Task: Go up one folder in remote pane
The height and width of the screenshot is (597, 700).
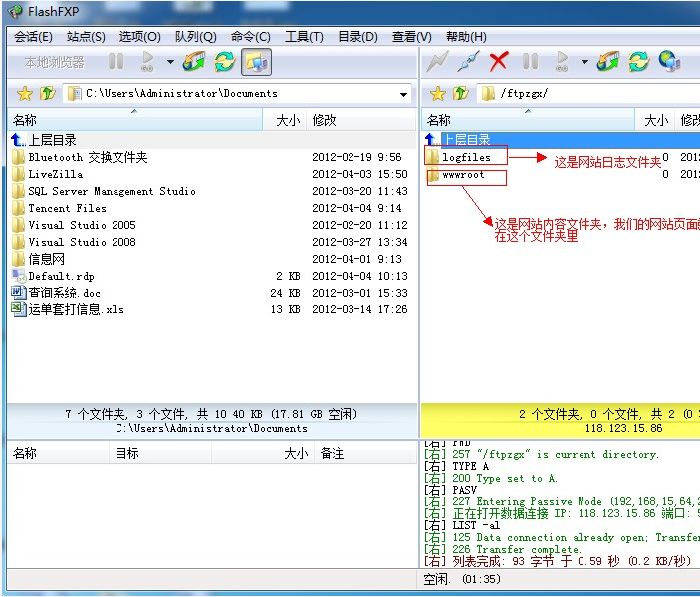Action: click(458, 94)
